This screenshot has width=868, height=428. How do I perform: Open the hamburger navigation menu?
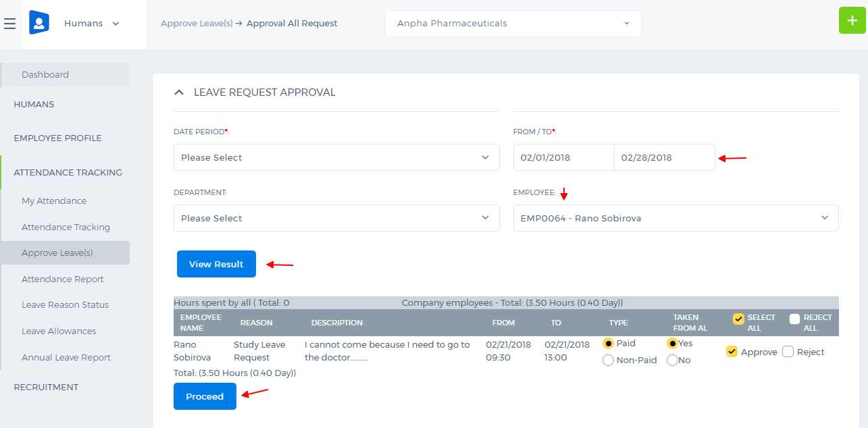(x=9, y=24)
